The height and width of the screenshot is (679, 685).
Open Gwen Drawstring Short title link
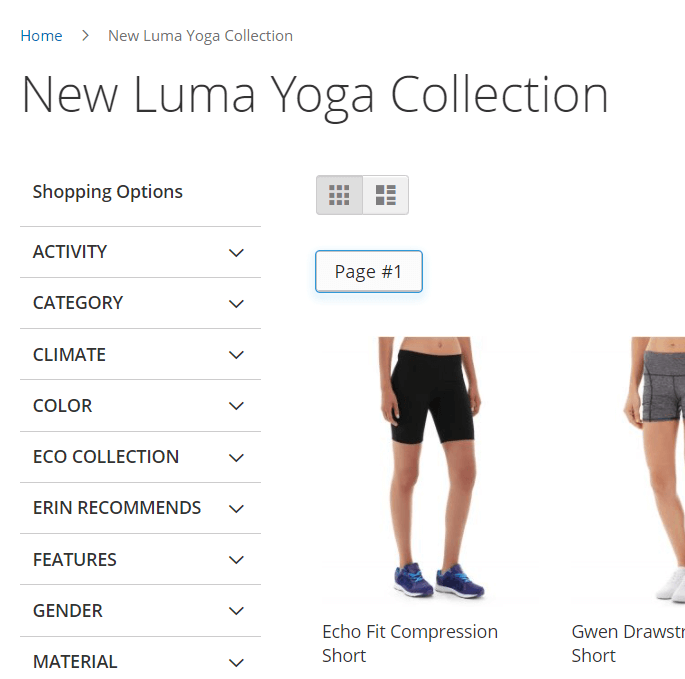click(x=628, y=644)
